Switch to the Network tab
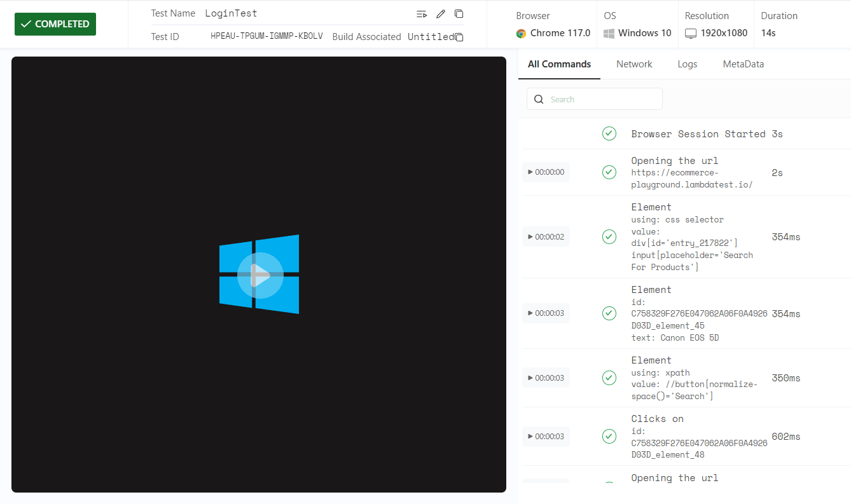Viewport: 851px width, 504px height. point(634,64)
